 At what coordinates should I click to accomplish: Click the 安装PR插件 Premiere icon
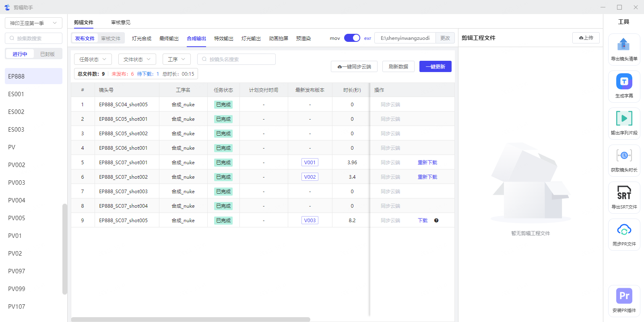[x=624, y=296]
